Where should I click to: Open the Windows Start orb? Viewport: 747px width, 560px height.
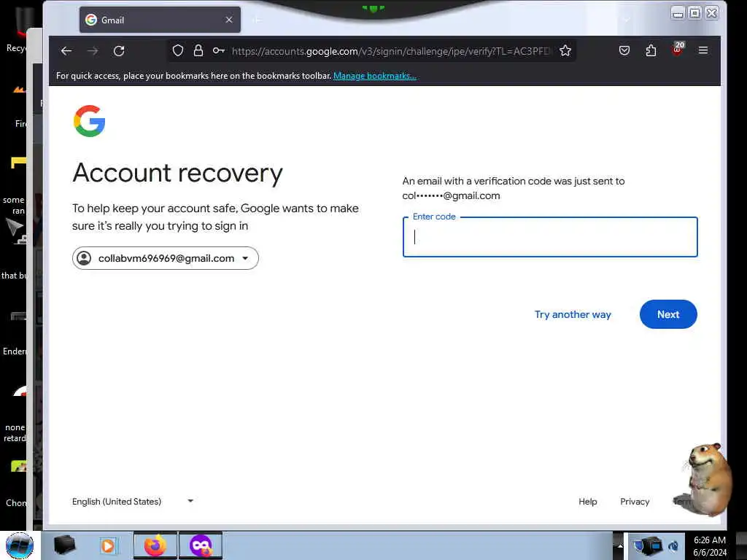pos(20,545)
